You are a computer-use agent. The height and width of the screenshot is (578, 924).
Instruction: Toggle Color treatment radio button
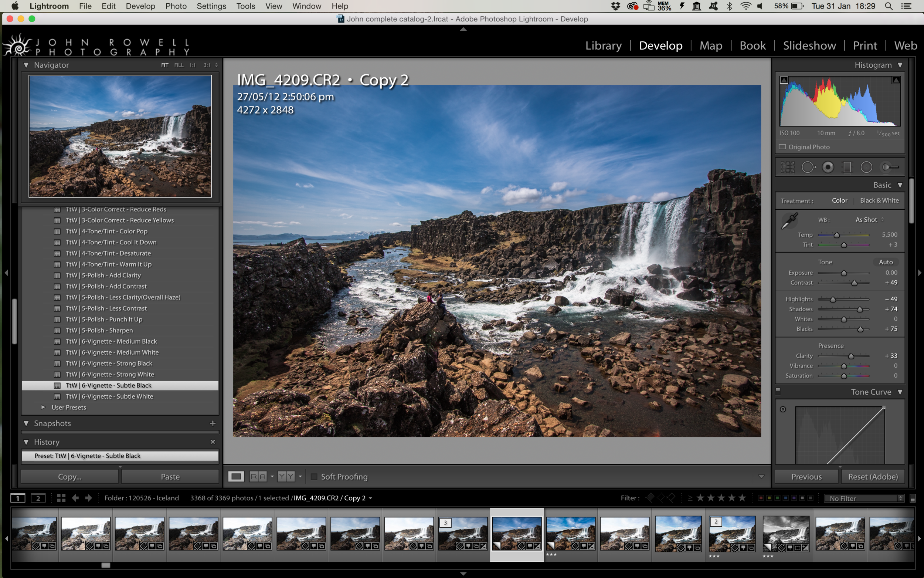[x=840, y=201]
